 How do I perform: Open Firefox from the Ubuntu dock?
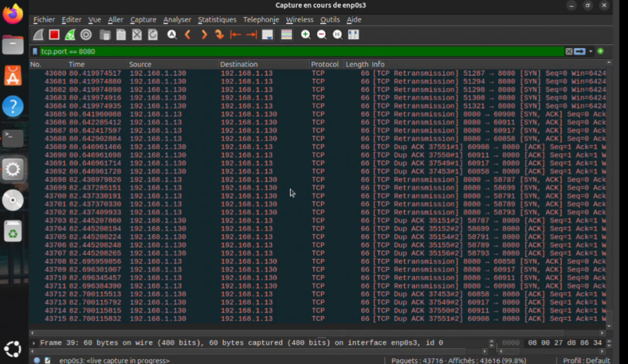point(13,14)
